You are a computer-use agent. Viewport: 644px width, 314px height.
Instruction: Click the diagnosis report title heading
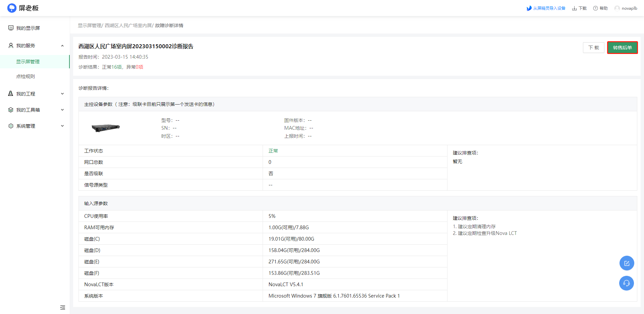click(136, 46)
